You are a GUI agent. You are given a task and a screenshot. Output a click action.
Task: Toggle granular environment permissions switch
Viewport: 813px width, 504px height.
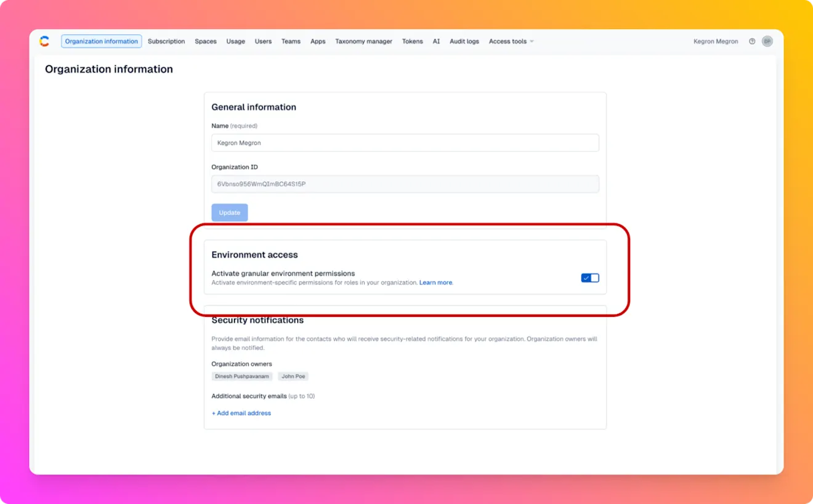click(589, 278)
